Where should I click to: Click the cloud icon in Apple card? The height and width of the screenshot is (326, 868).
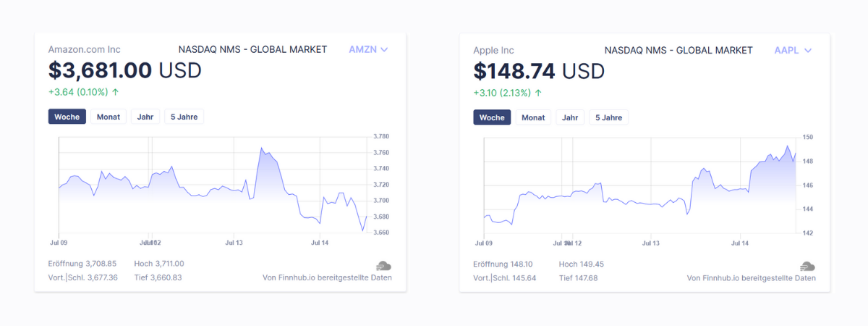tap(807, 267)
